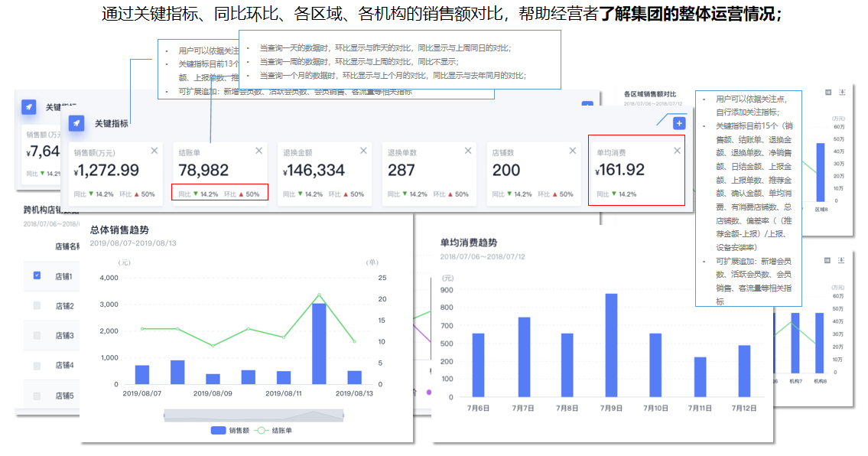The width and height of the screenshot is (868, 456).
Task: Click the rocket icon beside the front 关键指标 title
Action: (x=76, y=123)
